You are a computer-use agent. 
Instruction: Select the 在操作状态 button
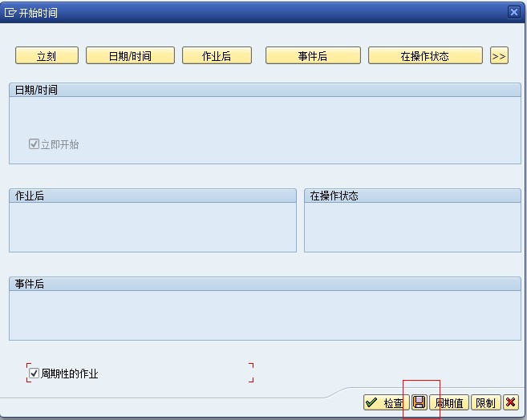pyautogui.click(x=425, y=55)
